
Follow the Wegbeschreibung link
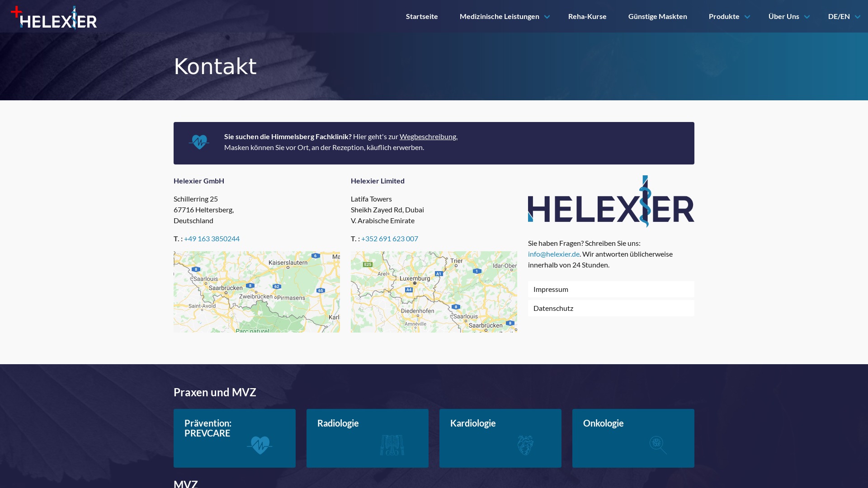429,136
